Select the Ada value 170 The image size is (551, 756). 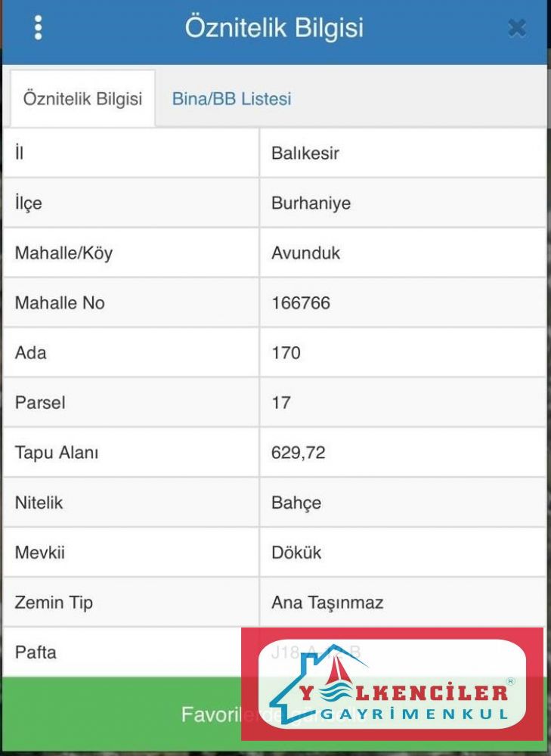(286, 353)
